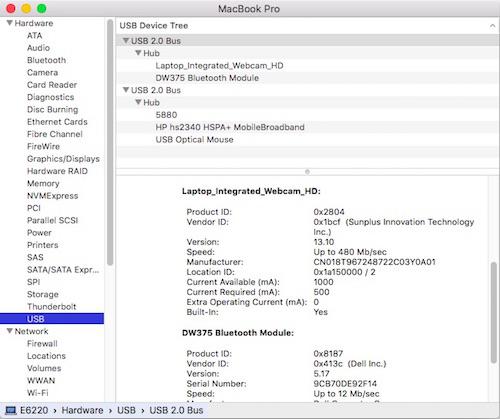Show Storage information
The width and height of the screenshot is (500, 419).
point(43,294)
